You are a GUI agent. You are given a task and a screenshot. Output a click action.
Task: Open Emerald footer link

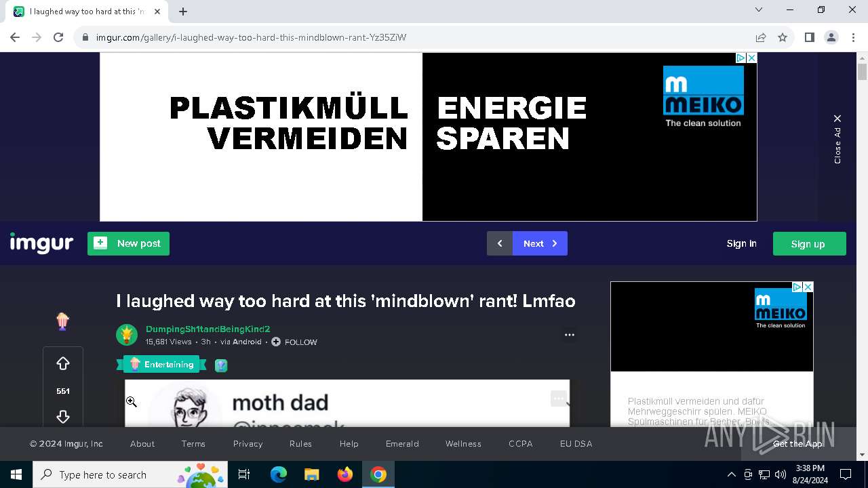click(x=402, y=443)
